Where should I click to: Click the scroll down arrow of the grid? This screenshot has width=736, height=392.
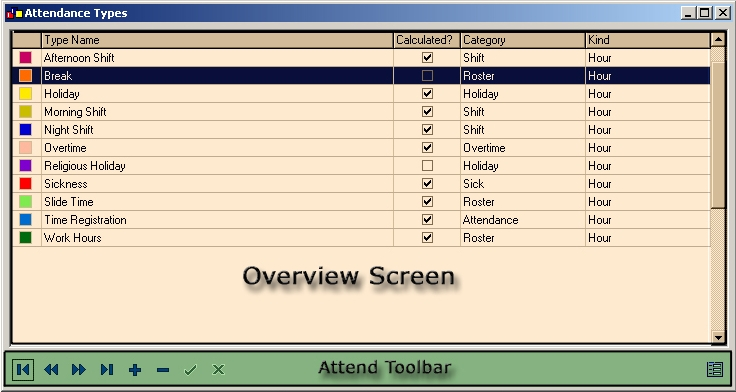click(718, 337)
